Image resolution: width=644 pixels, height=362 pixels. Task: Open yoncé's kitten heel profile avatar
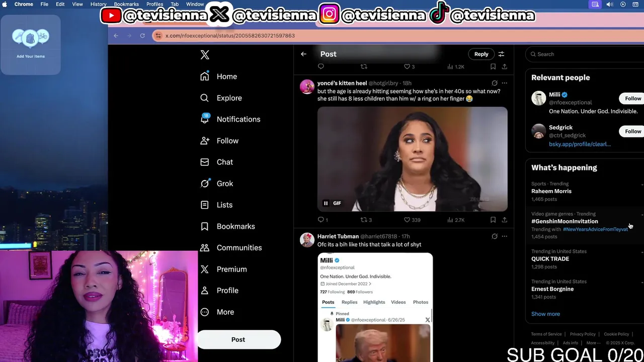(x=307, y=86)
